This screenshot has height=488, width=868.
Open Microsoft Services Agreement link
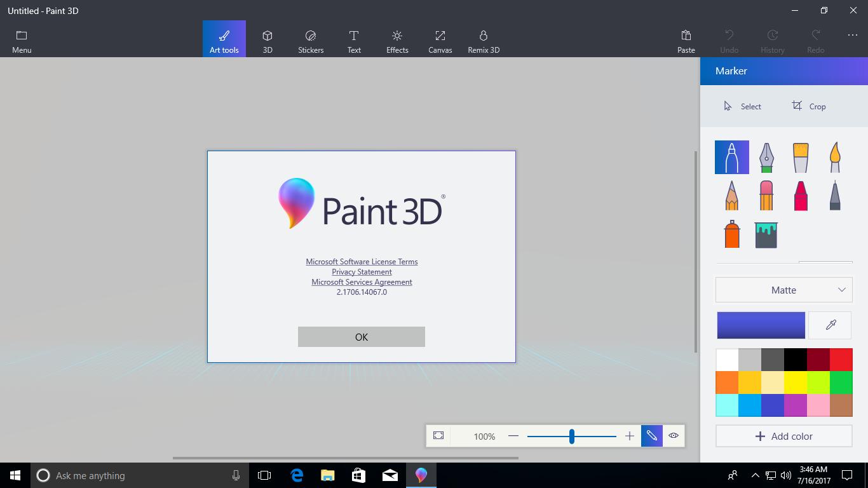(x=362, y=282)
